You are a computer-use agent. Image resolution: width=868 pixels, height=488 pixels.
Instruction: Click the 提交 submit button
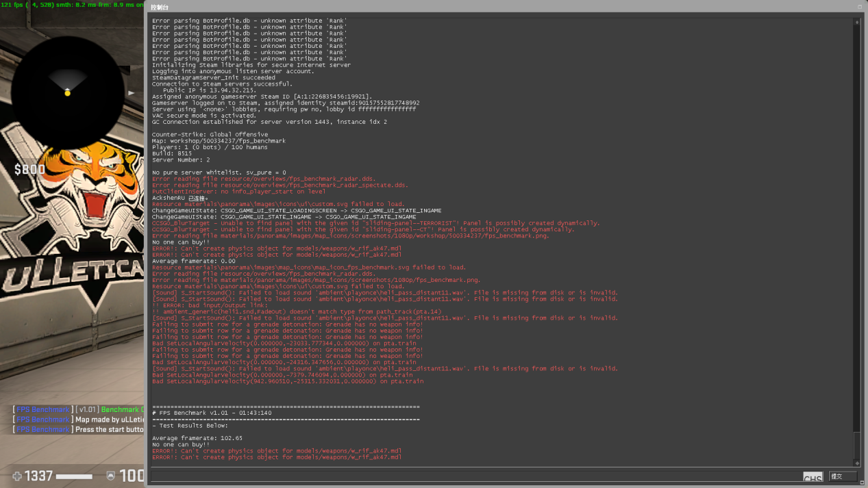point(842,476)
